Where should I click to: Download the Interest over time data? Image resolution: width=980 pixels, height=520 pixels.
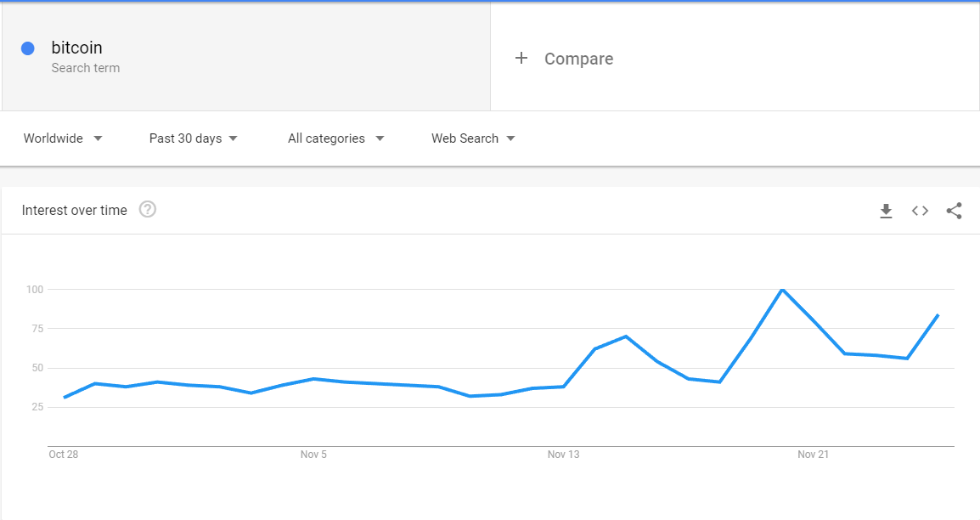coord(886,211)
